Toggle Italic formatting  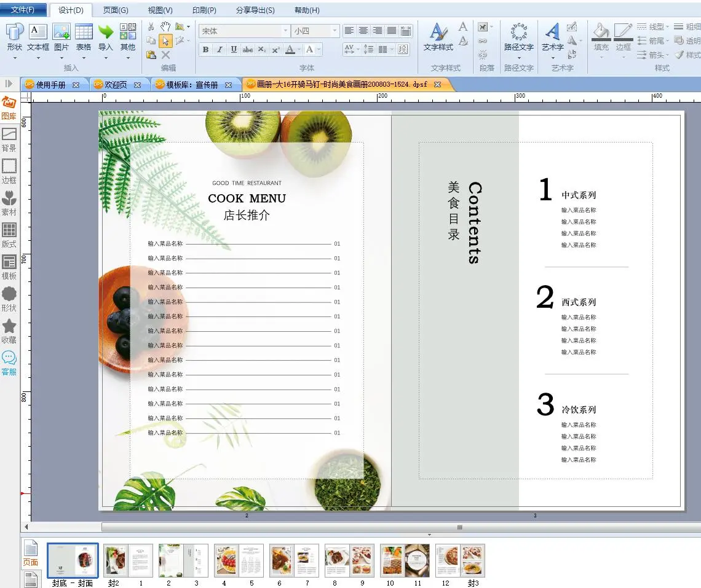220,49
